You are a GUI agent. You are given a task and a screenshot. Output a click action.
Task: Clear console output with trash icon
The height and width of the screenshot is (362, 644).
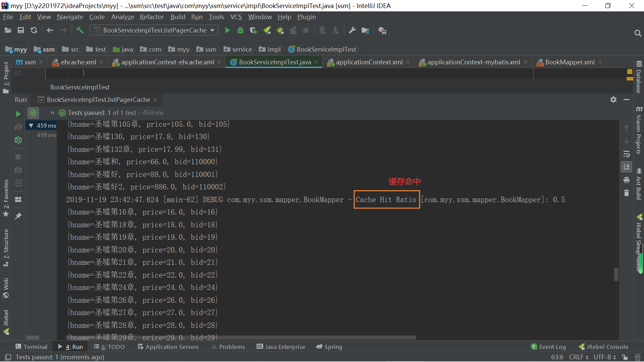(626, 193)
